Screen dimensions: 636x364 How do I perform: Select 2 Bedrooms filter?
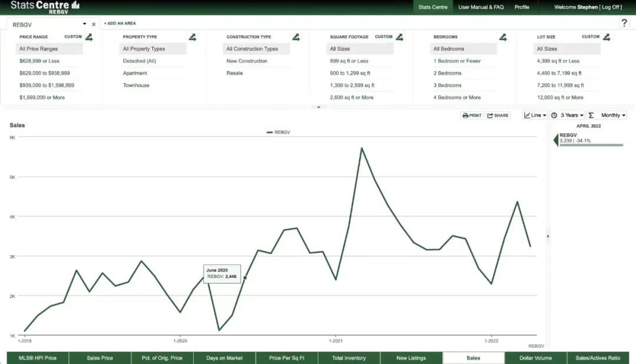coord(448,73)
